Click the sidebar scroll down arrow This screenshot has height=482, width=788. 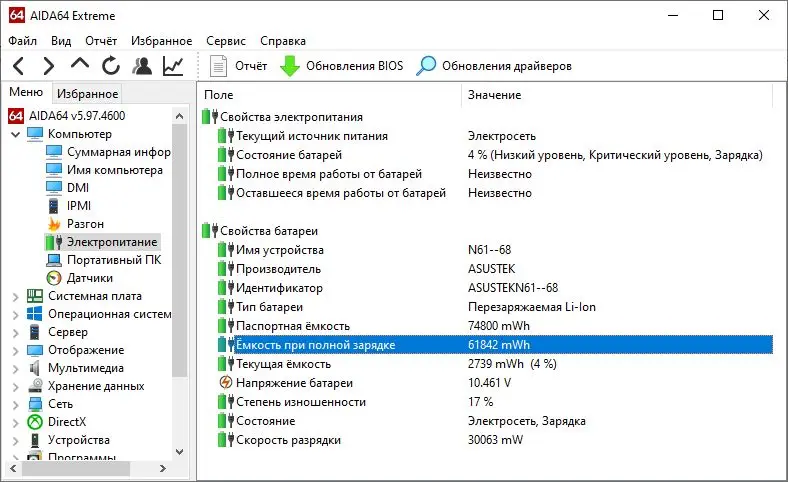pyautogui.click(x=179, y=451)
